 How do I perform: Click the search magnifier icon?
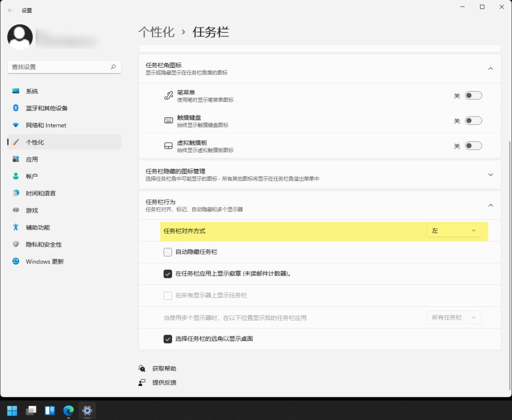click(x=113, y=67)
